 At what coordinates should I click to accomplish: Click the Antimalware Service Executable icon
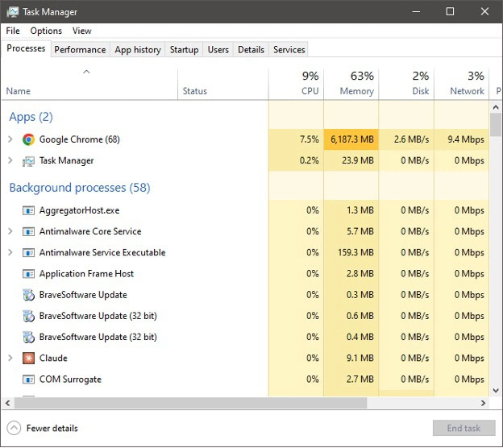pos(28,253)
